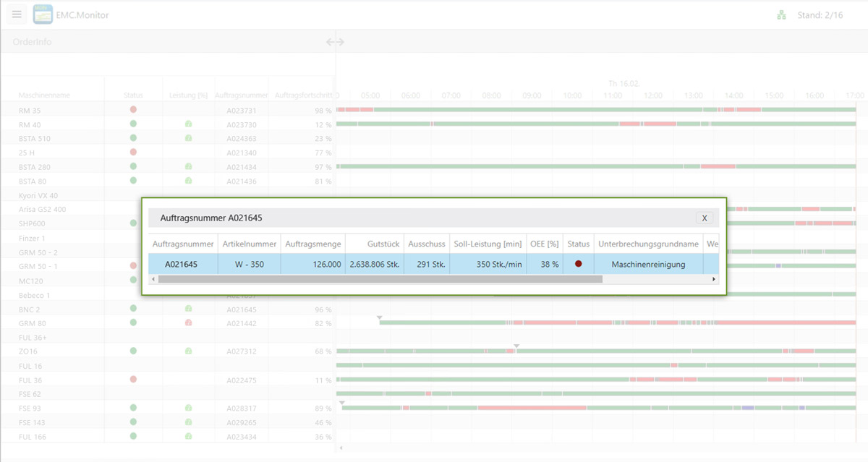Image resolution: width=868 pixels, height=462 pixels.
Task: Click the red status dot for RM 35
Action: pyautogui.click(x=133, y=110)
